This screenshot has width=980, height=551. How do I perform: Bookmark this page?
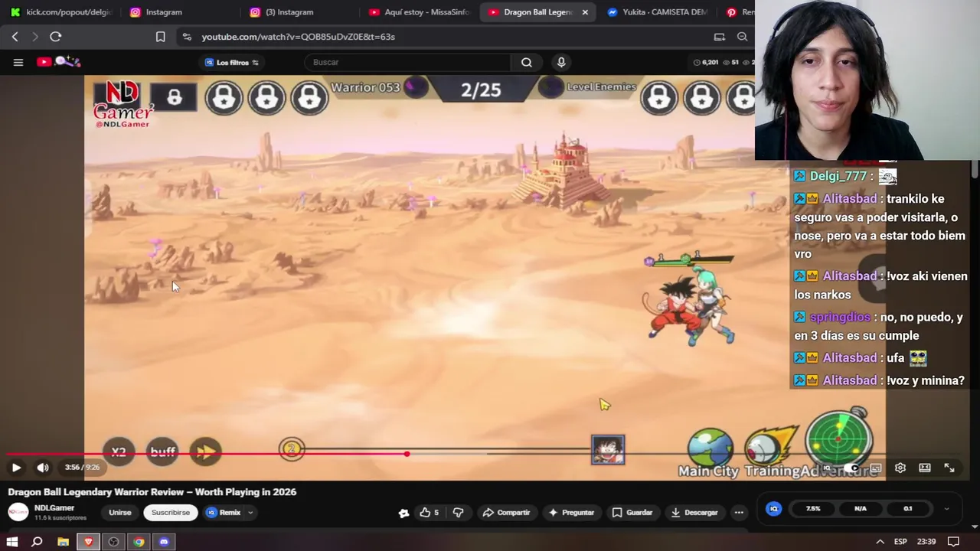click(160, 37)
